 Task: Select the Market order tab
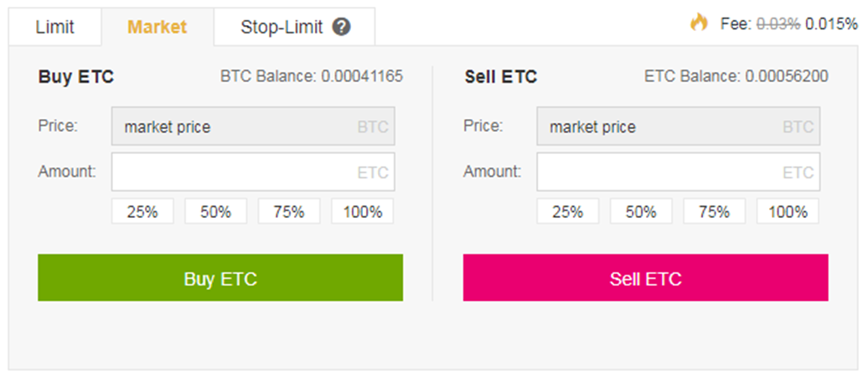158,27
